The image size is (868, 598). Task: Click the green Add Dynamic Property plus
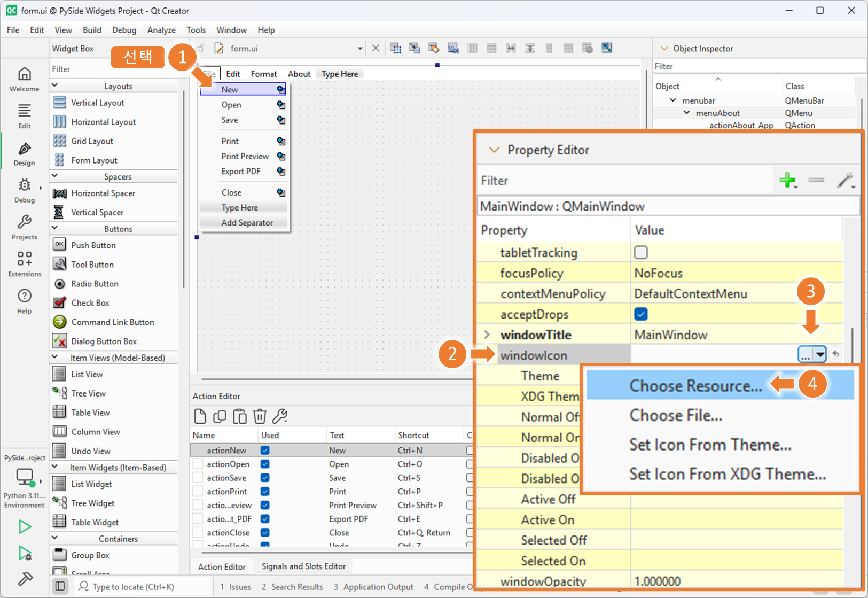tap(788, 181)
